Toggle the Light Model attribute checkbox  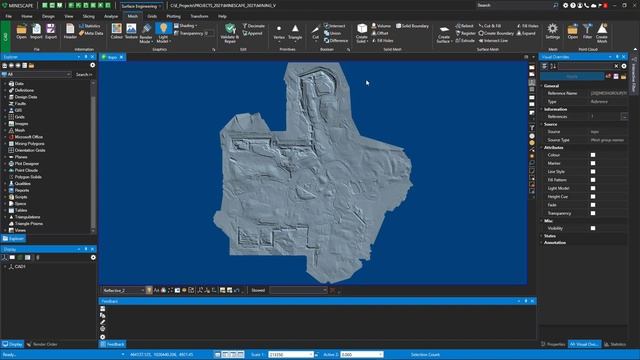(x=593, y=188)
